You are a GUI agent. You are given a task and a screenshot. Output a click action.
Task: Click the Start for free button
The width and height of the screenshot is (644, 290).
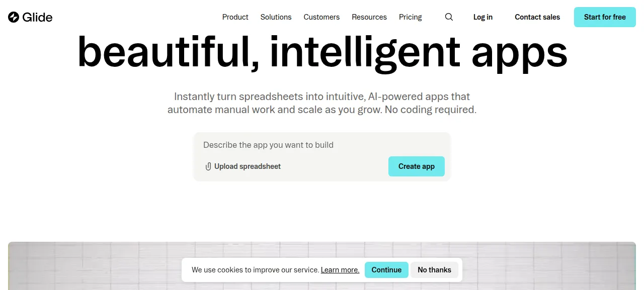(605, 17)
